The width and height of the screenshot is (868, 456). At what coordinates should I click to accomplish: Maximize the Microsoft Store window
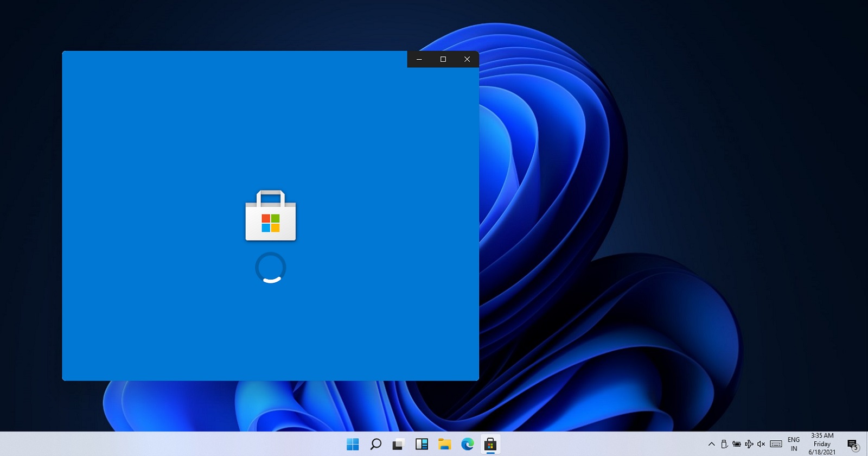443,59
